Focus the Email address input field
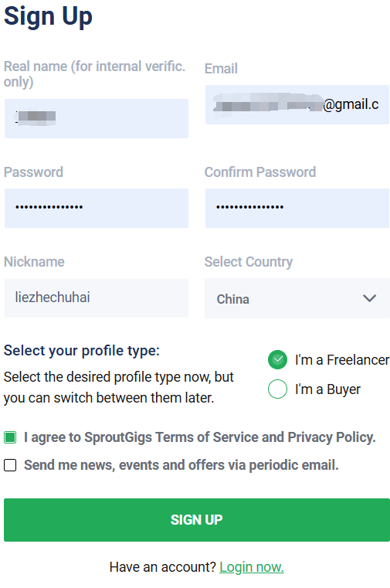 tap(297, 104)
